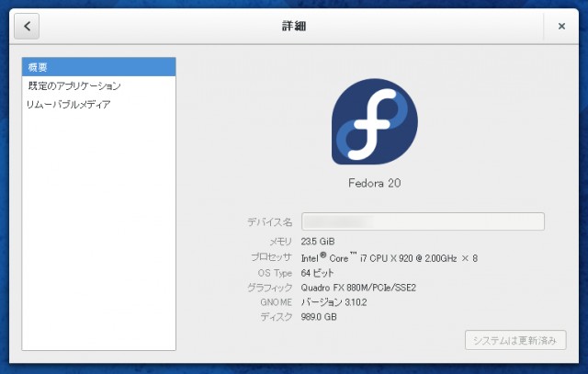
Task: Select the 概要 overview entry
Action: pyautogui.click(x=98, y=67)
